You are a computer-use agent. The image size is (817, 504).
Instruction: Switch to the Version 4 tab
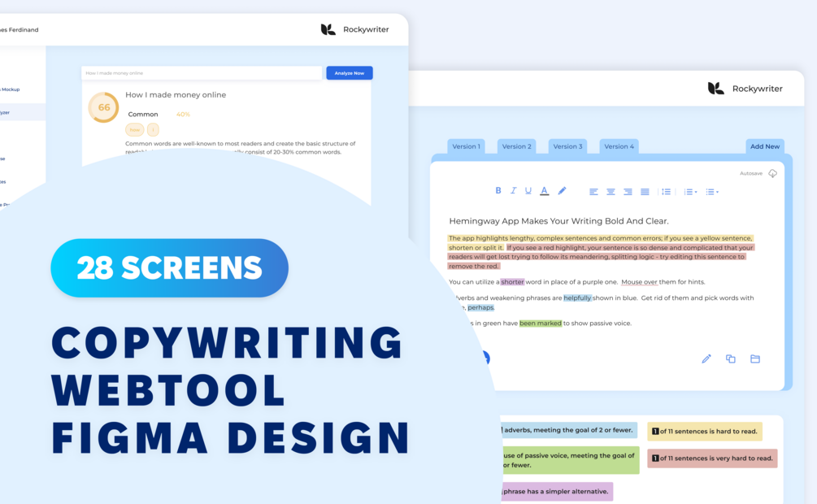tap(619, 146)
